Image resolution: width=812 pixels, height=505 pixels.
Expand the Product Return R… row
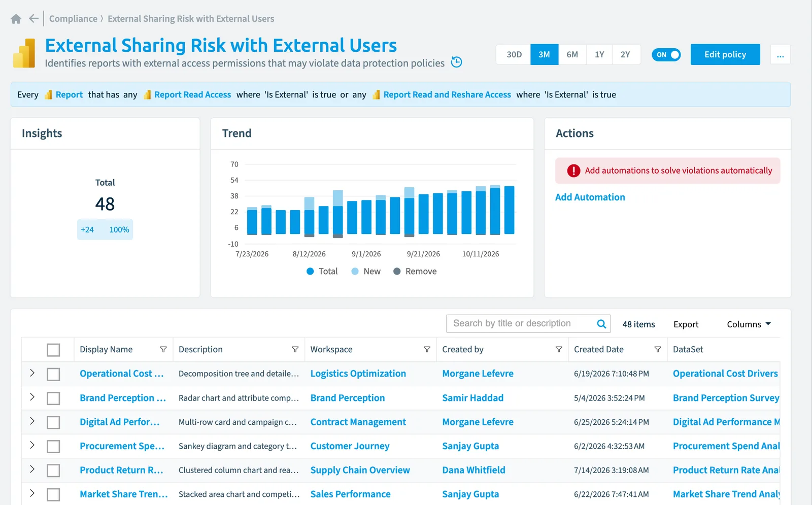click(32, 469)
